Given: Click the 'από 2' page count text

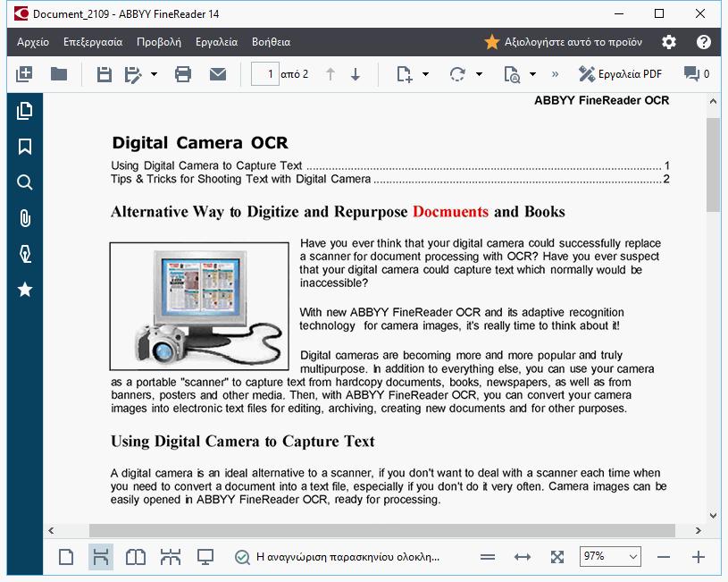Looking at the screenshot, I should pyautogui.click(x=295, y=74).
